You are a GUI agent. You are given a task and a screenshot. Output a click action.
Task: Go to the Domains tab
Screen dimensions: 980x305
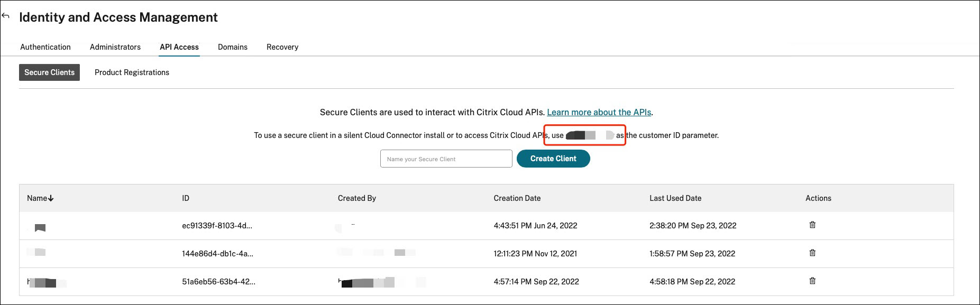point(233,47)
